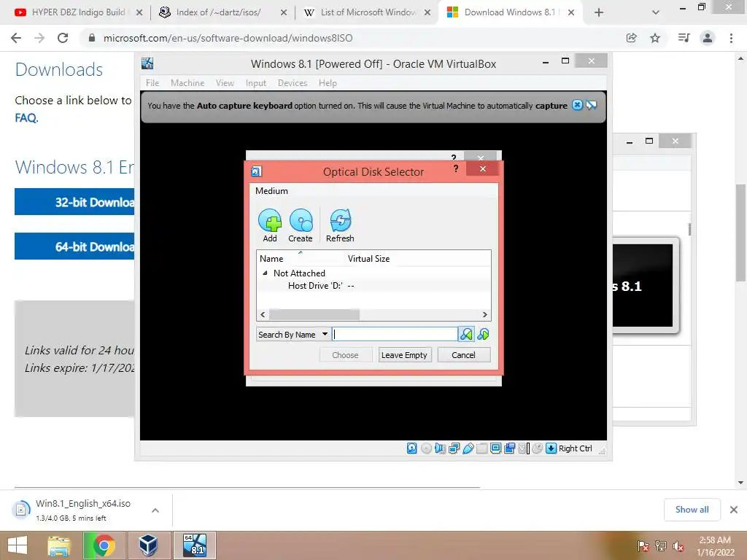Dismiss the auto capture keyboard notification
Screen dimensions: 747x560
click(577, 105)
